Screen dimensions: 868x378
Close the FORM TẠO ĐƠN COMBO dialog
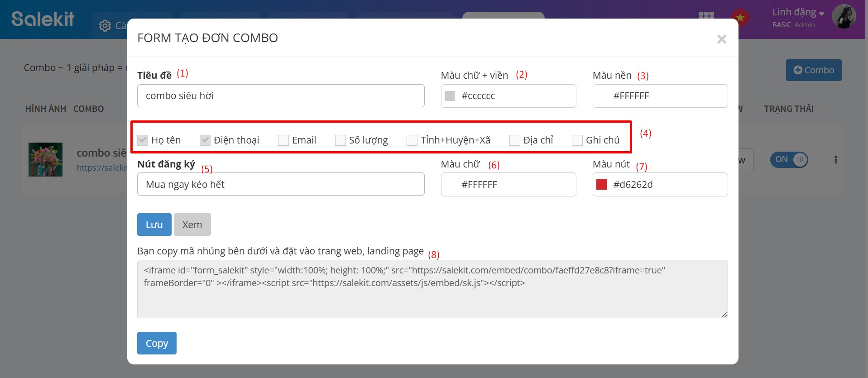[x=722, y=39]
